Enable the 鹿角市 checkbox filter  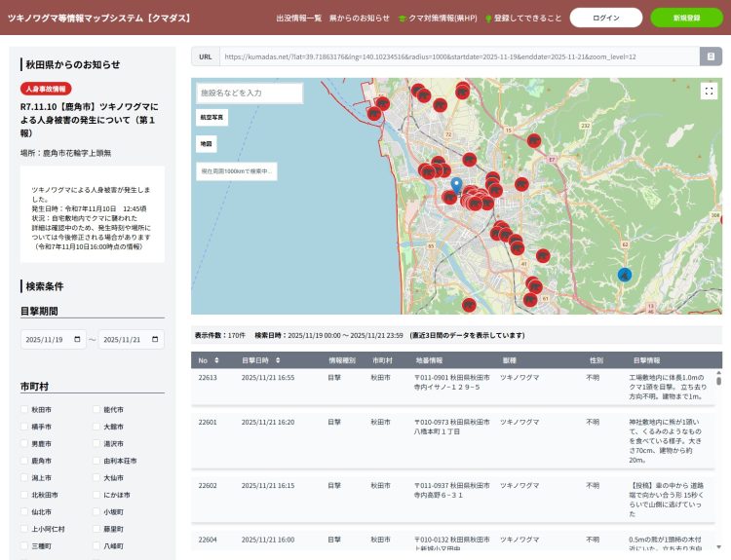[25, 461]
